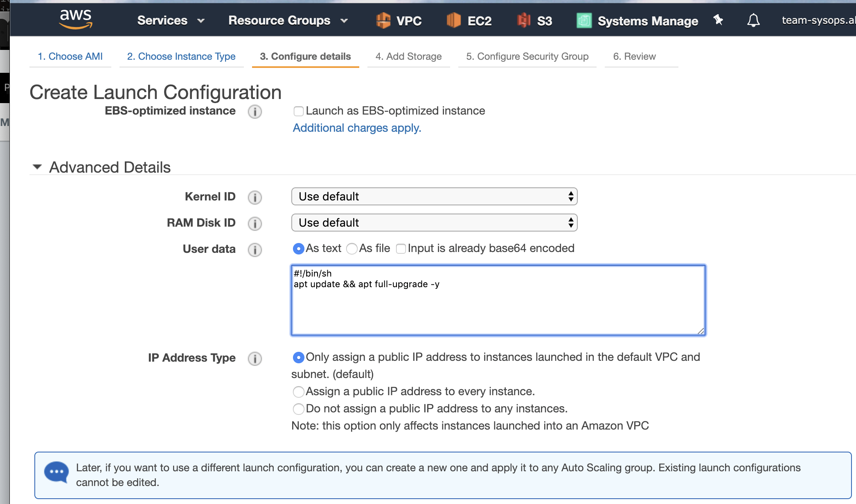The width and height of the screenshot is (856, 504).
Task: Click the User data textarea resize handle
Action: coord(701,331)
